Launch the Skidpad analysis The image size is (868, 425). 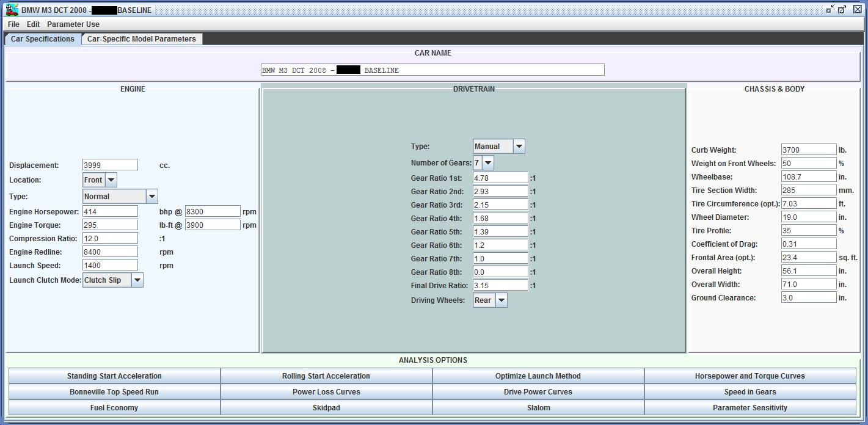pyautogui.click(x=326, y=408)
